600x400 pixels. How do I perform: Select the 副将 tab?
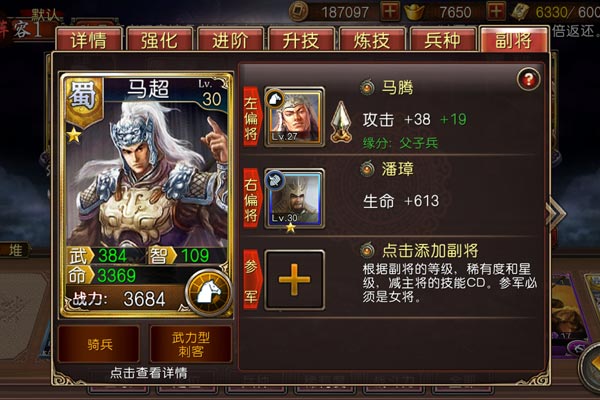point(514,39)
